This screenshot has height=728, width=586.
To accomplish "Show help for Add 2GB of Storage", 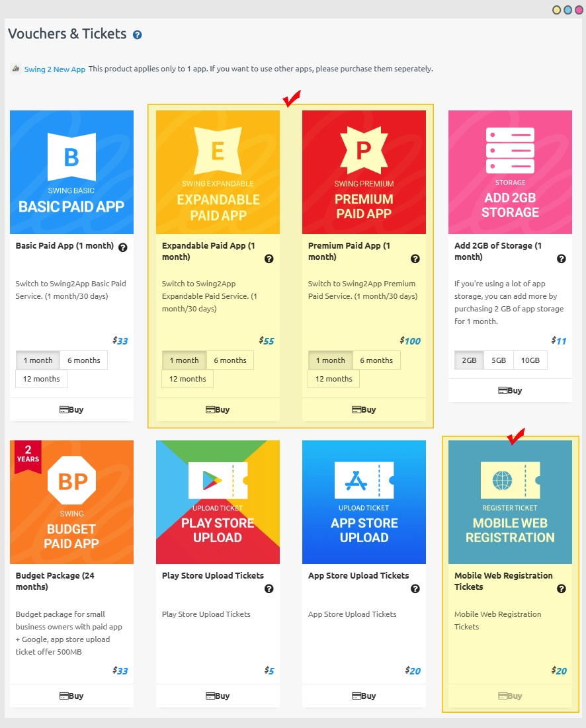I will point(562,259).
